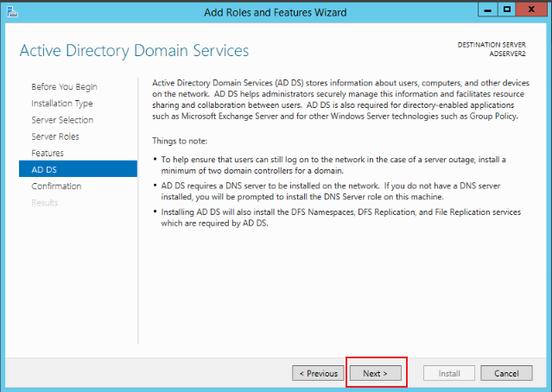The height and width of the screenshot is (392, 552).
Task: Close the wizard with the X button
Action: (531, 9)
